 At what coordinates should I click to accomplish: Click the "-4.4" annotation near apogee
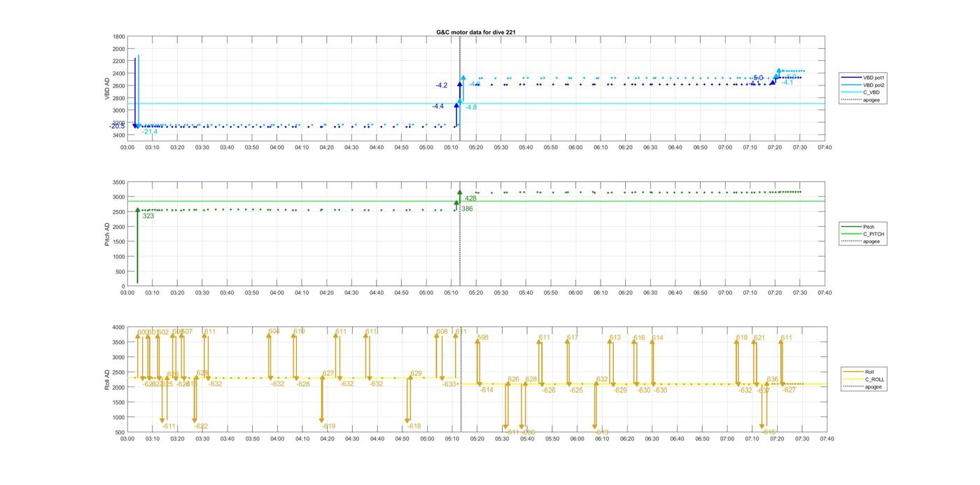(x=437, y=106)
